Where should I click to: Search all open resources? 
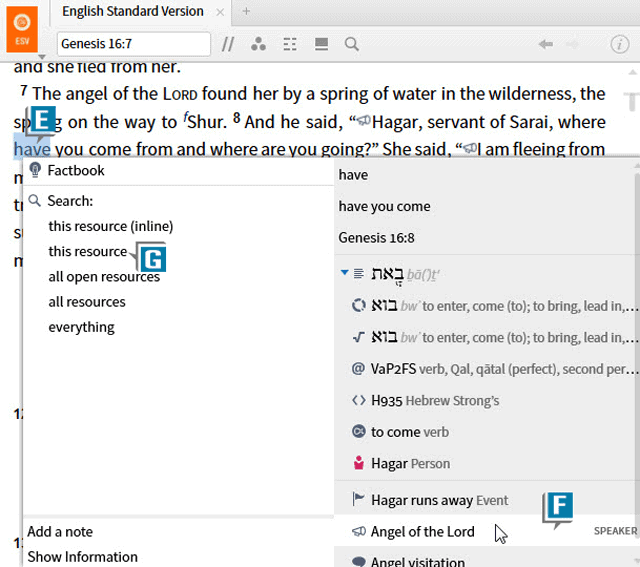pos(104,277)
